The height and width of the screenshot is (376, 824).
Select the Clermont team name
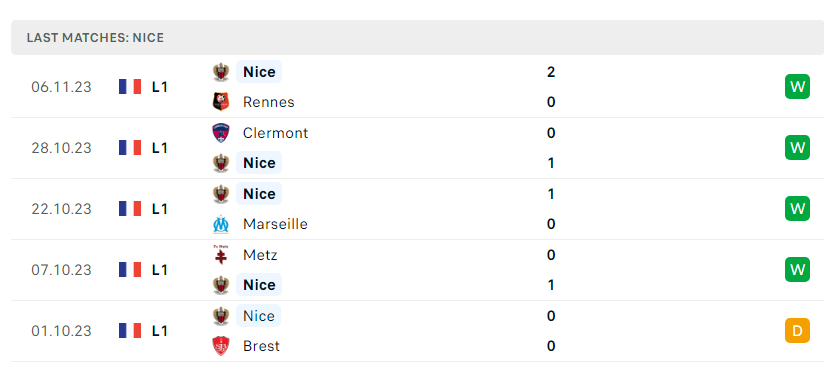click(275, 133)
